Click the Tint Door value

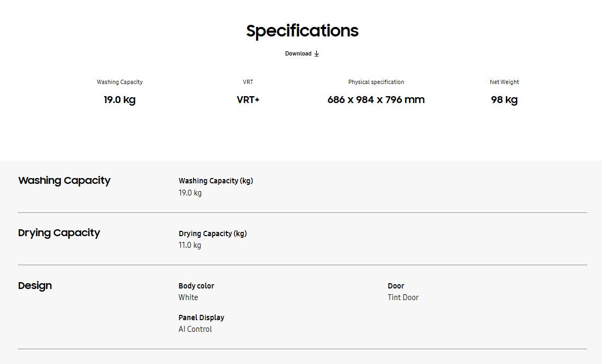pyautogui.click(x=403, y=297)
